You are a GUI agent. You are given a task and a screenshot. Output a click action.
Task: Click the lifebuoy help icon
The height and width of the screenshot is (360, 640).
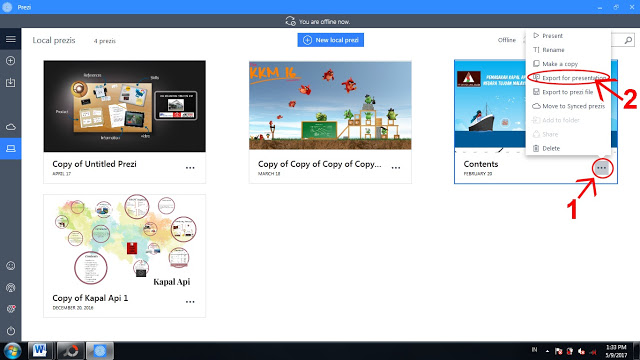pos(11,287)
